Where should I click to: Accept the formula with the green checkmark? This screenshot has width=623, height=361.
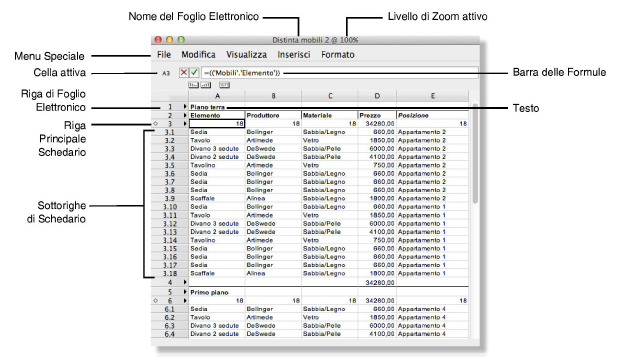click(x=194, y=73)
